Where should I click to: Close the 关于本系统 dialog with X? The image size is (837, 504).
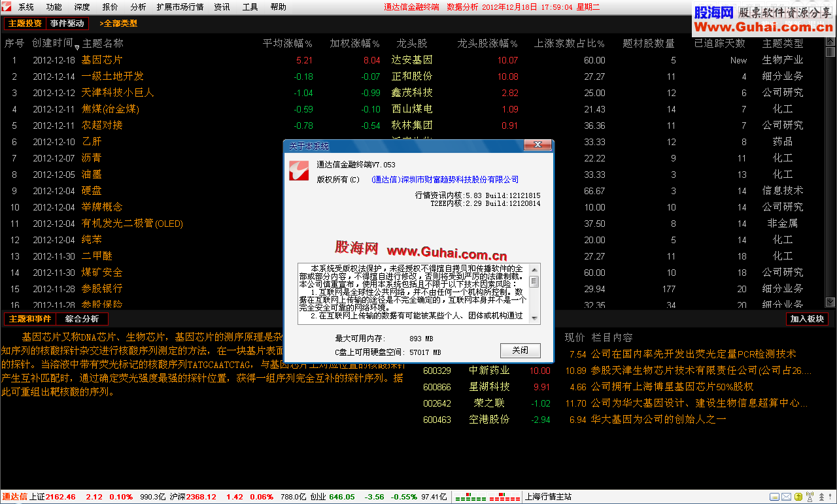tap(538, 145)
